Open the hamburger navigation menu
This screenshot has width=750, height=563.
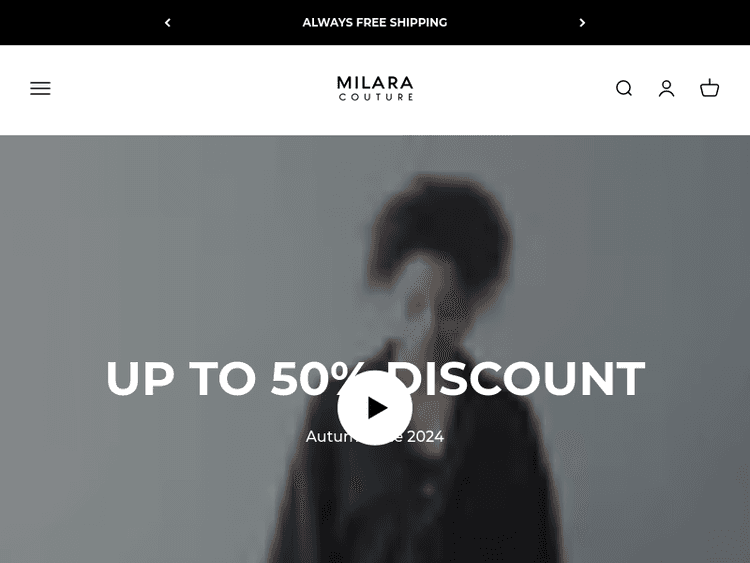[40, 88]
